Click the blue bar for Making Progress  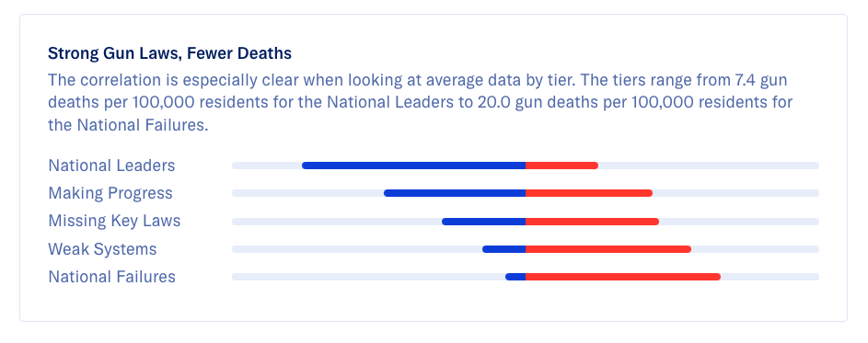pyautogui.click(x=455, y=193)
